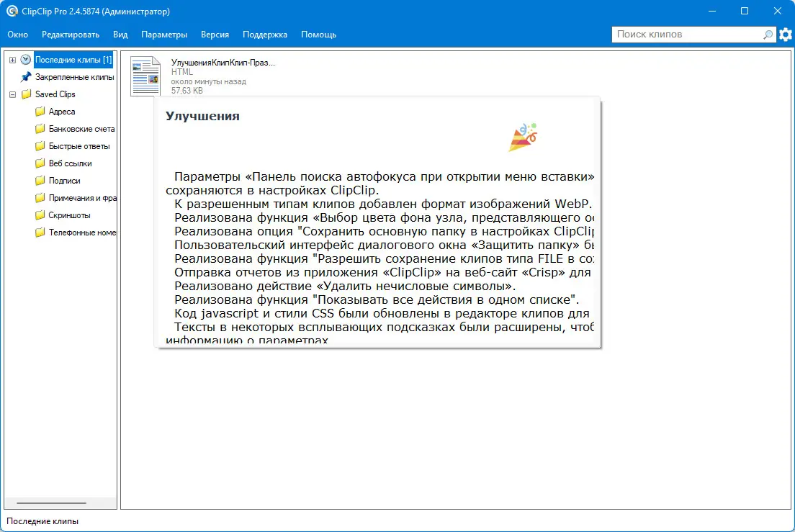Select the Подписи folder label
The height and width of the screenshot is (532, 795).
click(x=64, y=181)
